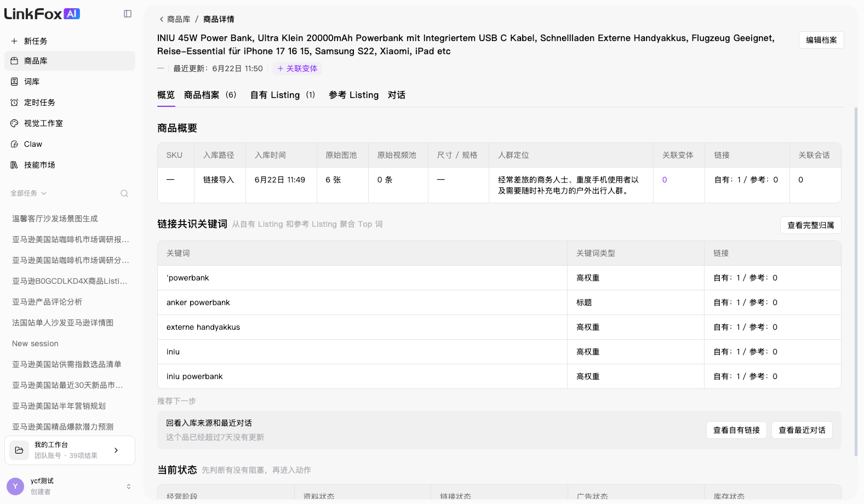The width and height of the screenshot is (864, 504).
Task: Click the keyword externe handyakkus
Action: pyautogui.click(x=203, y=327)
